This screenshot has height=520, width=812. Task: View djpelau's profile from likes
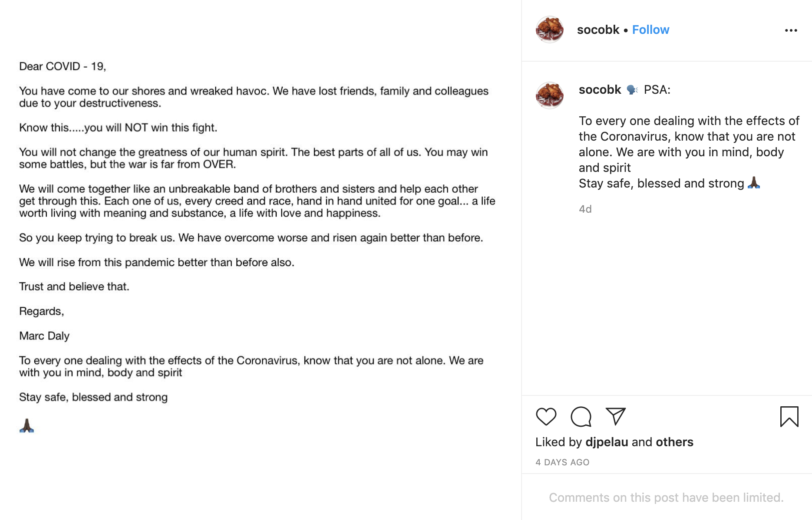[607, 442]
